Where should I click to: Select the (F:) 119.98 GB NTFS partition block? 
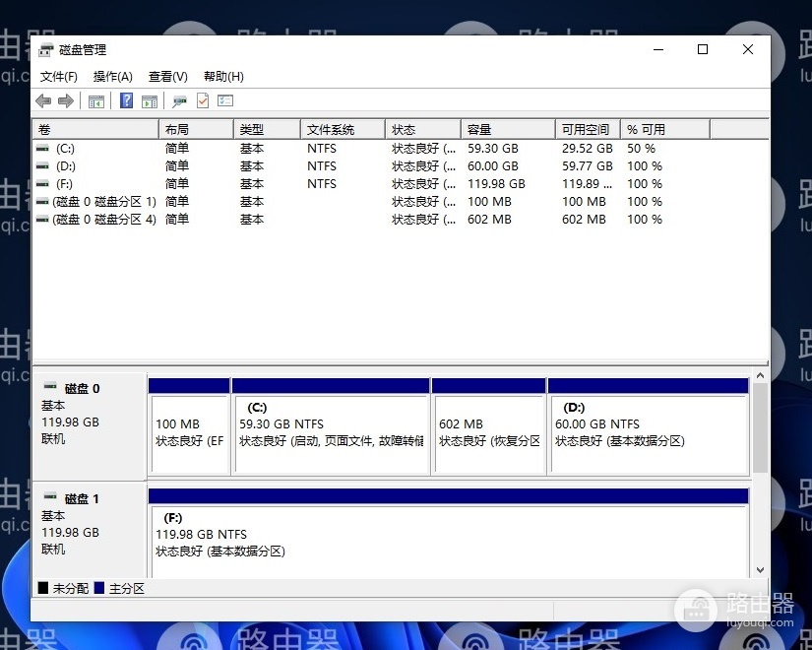(449, 533)
